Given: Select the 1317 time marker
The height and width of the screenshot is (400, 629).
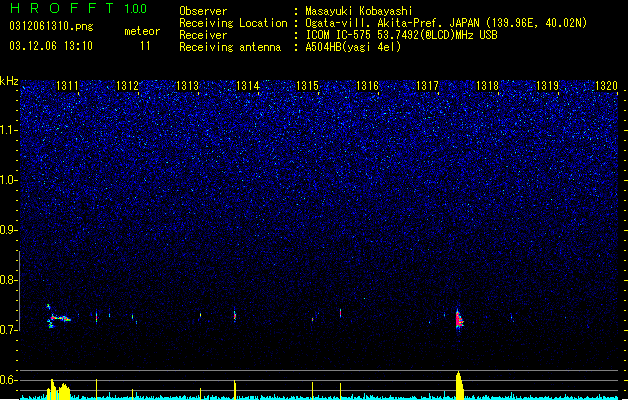Looking at the screenshot, I should pyautogui.click(x=427, y=86).
